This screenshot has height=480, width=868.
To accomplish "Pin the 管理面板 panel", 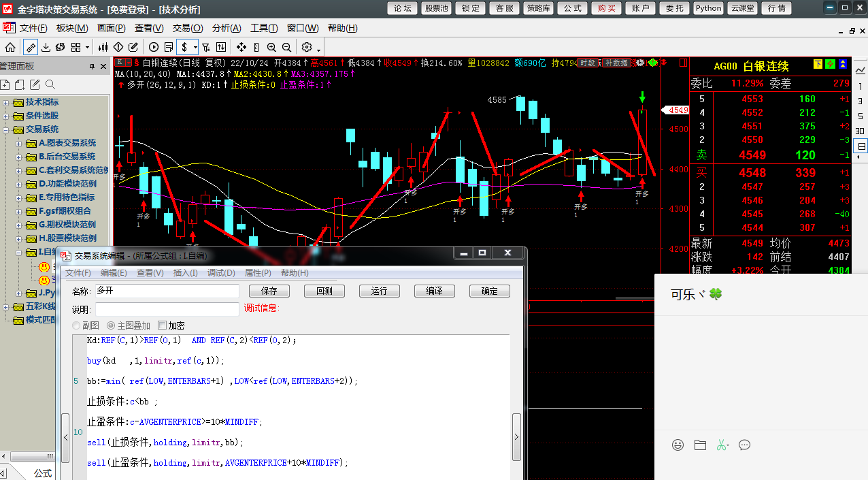I will pos(93,66).
